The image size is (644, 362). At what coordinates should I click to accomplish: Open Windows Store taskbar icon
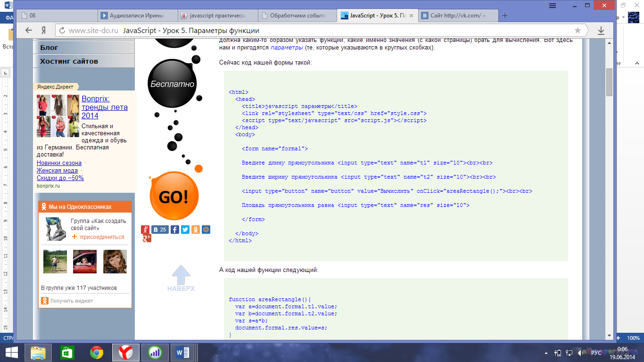click(x=67, y=353)
